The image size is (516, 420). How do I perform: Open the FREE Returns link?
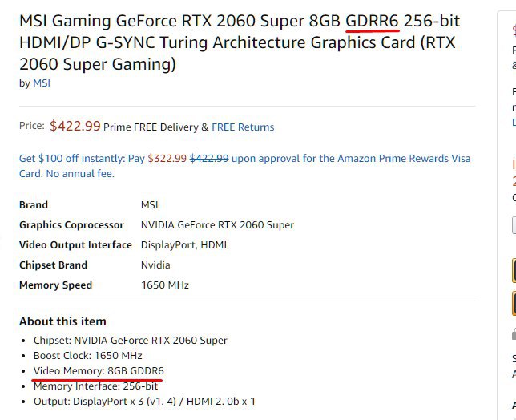click(243, 127)
